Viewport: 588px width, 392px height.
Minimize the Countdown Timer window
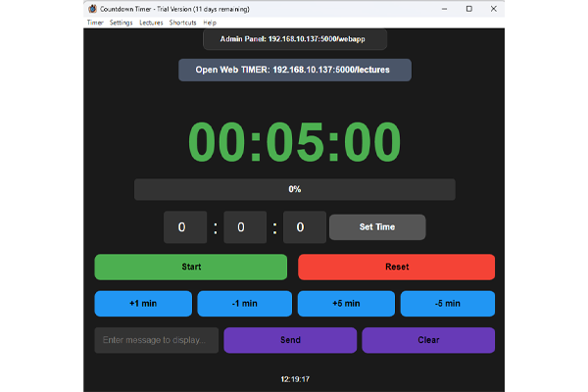[x=444, y=9]
